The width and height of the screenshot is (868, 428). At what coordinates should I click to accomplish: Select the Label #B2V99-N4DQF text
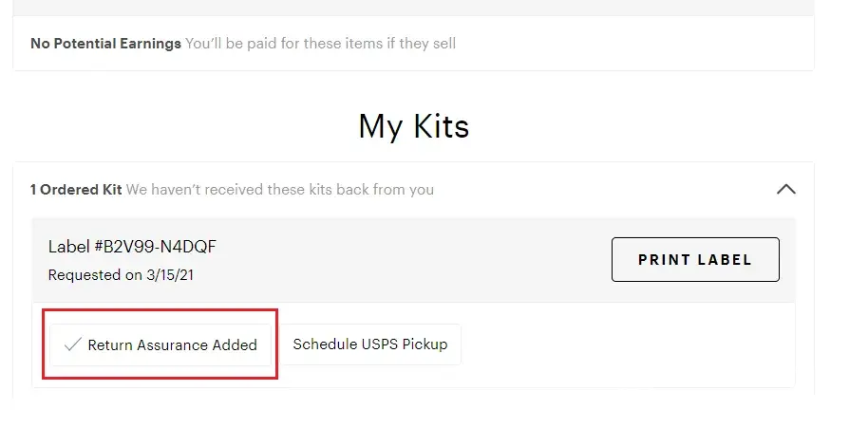coord(132,247)
